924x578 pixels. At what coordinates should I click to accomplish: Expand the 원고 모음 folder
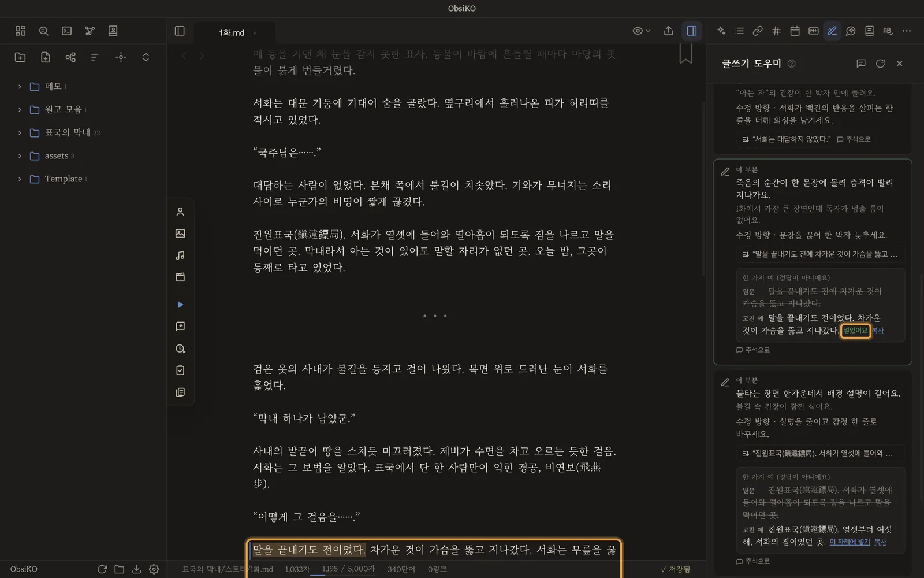point(20,109)
